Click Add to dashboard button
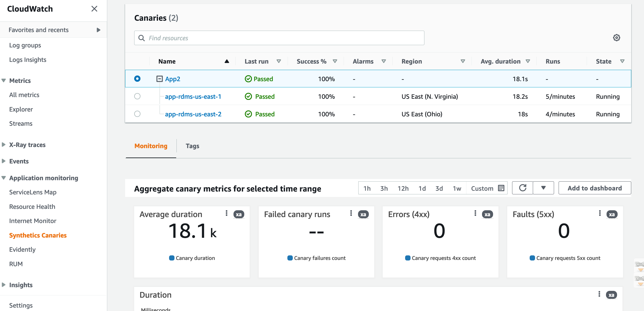The image size is (644, 311). [595, 188]
